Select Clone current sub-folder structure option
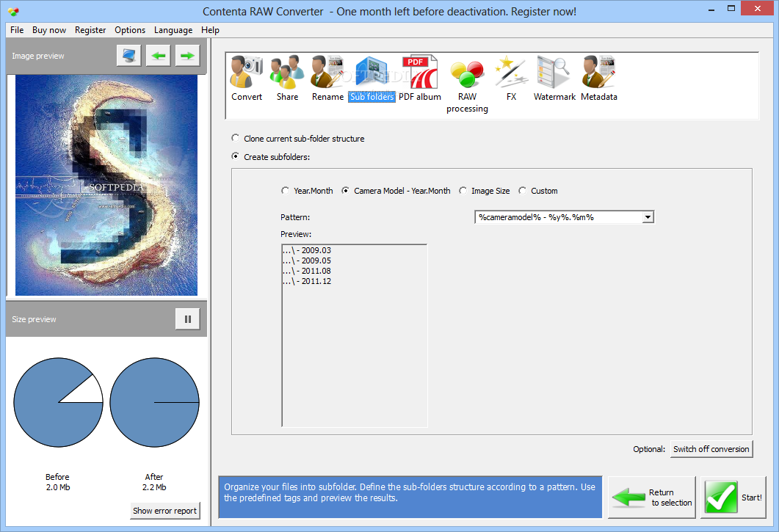The height and width of the screenshot is (532, 779). click(298, 139)
